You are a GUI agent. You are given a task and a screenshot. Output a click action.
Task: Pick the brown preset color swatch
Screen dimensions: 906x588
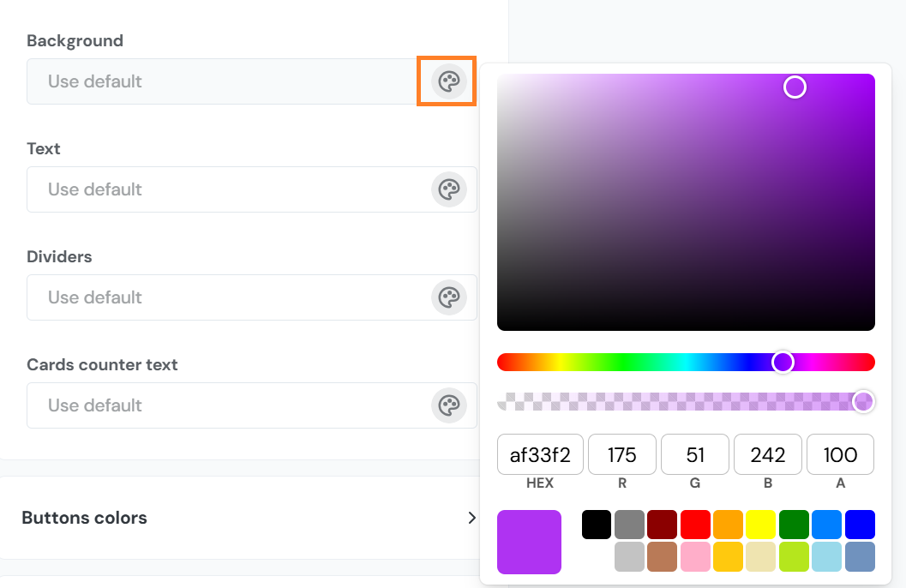[663, 557]
